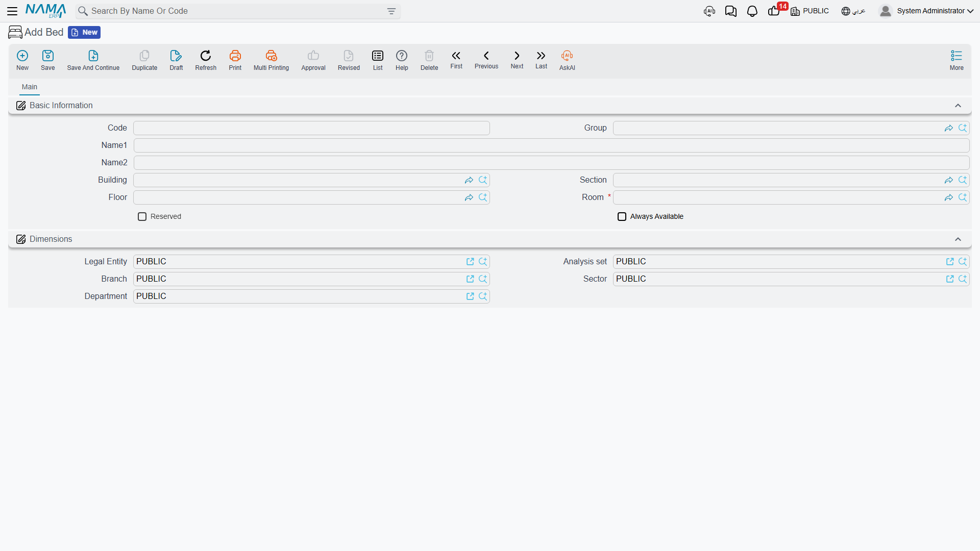980x551 pixels.
Task: Enable the Always Available checkbox
Action: click(622, 217)
